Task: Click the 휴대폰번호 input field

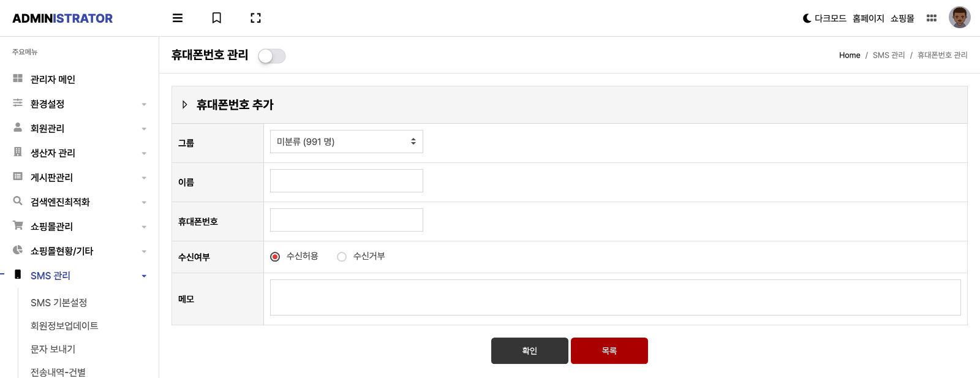Action: (x=347, y=220)
